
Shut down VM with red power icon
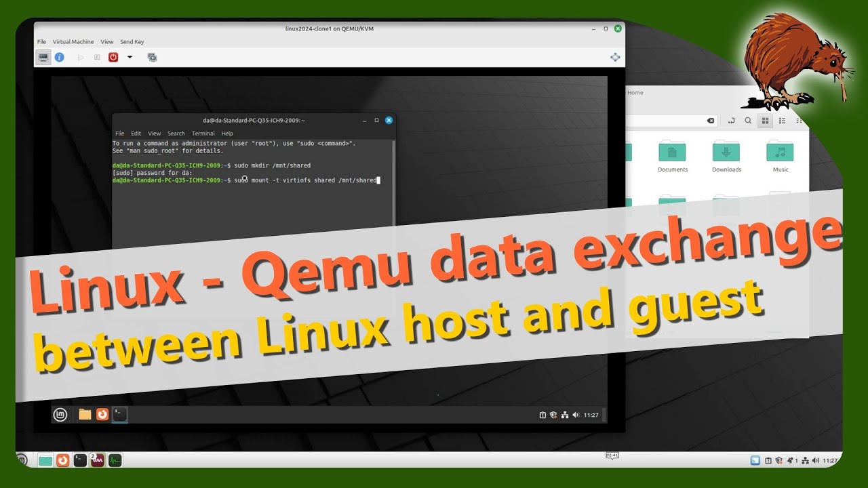pos(113,58)
